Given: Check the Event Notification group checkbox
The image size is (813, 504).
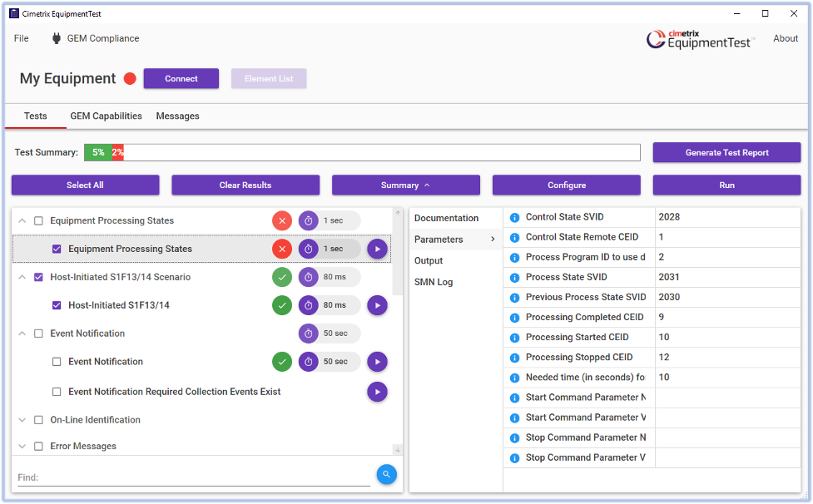Looking at the screenshot, I should coord(38,334).
